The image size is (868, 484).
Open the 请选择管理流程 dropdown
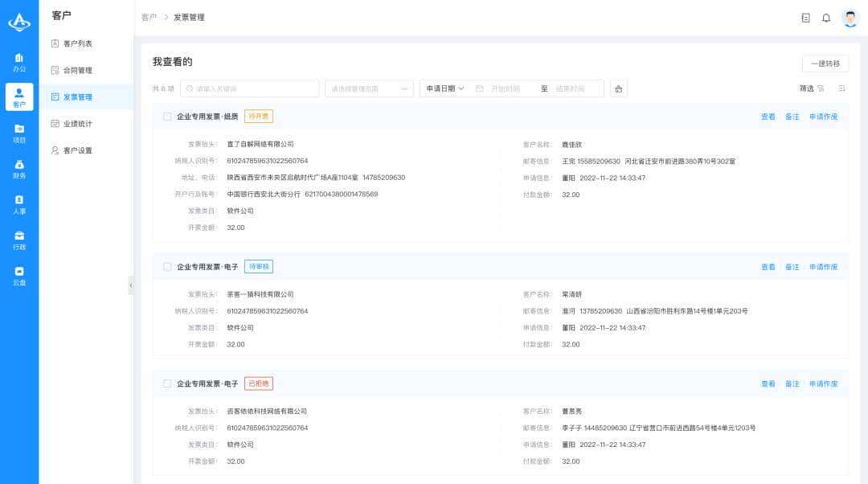point(368,88)
